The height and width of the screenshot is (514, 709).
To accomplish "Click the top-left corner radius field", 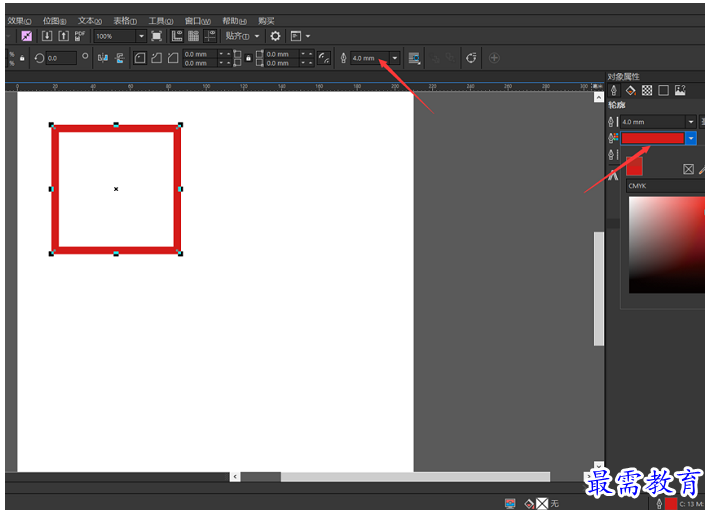I will click(200, 54).
